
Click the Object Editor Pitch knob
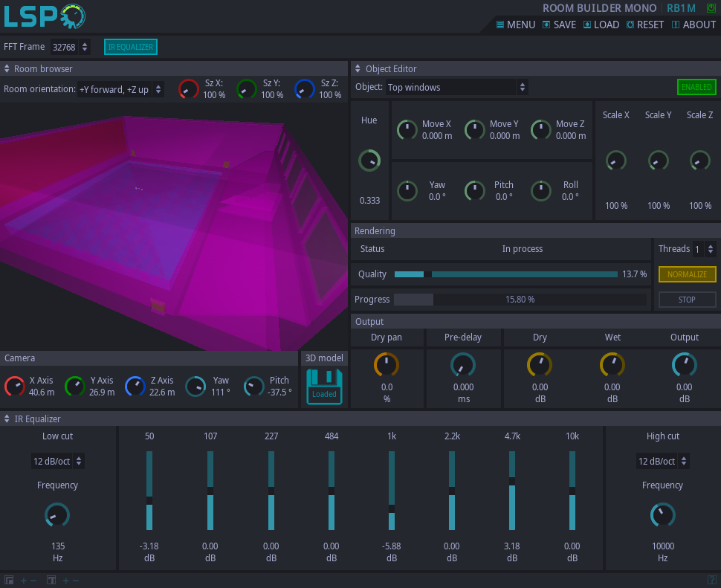pyautogui.click(x=474, y=191)
